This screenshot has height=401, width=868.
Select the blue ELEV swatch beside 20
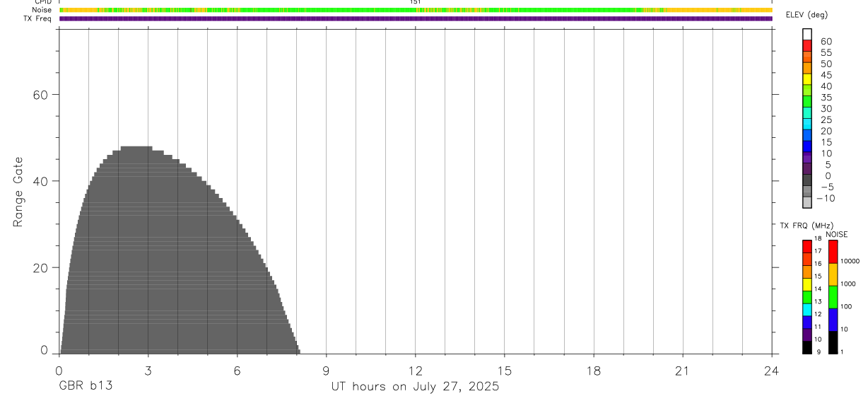pos(807,135)
